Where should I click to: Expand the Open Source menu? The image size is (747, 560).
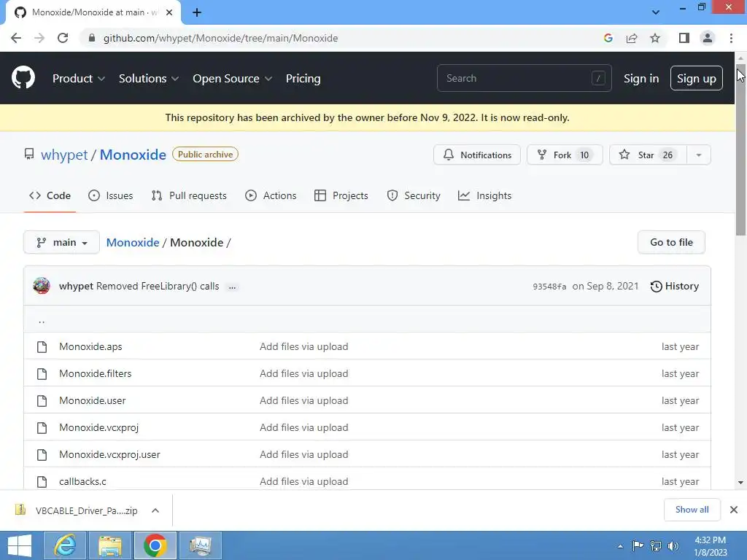233,79
